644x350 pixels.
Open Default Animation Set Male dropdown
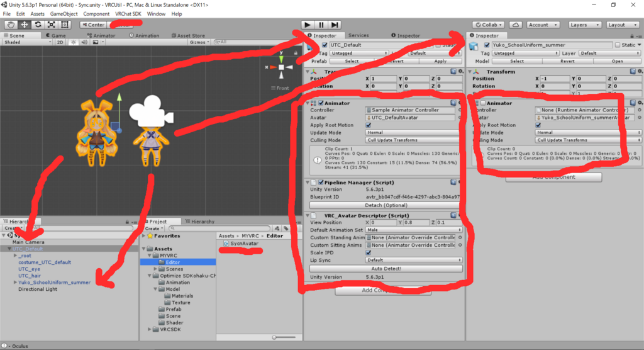point(414,230)
